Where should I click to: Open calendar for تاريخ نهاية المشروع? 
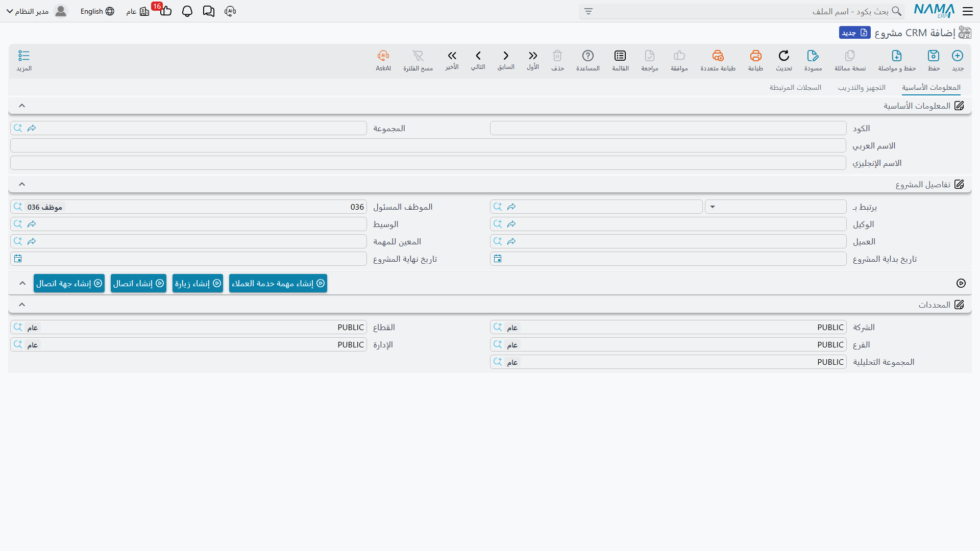[x=18, y=259]
